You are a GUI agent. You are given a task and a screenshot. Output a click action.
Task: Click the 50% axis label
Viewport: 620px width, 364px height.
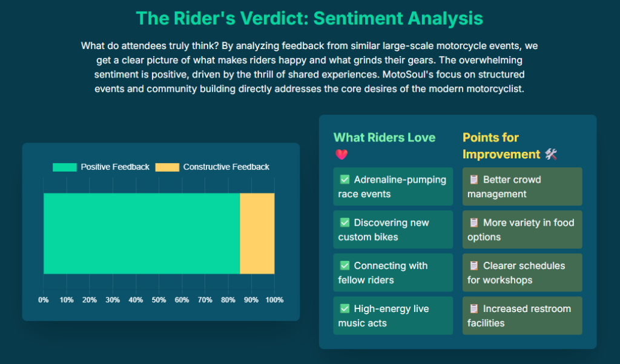click(159, 300)
